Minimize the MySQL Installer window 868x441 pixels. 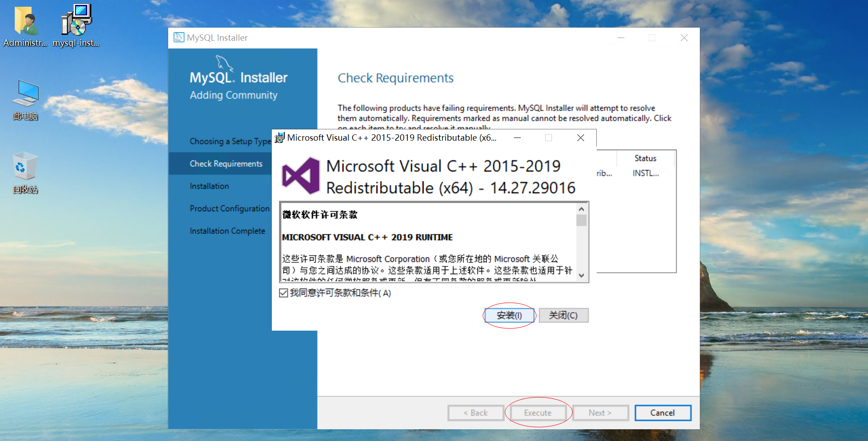click(621, 38)
